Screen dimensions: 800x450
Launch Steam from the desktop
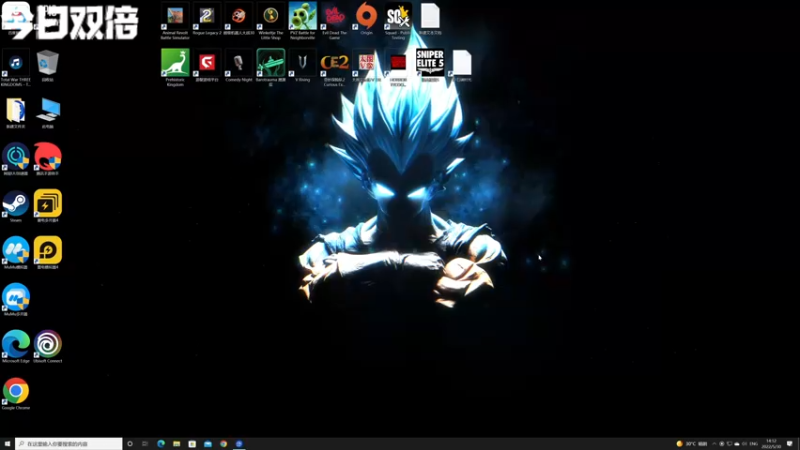pyautogui.click(x=16, y=206)
